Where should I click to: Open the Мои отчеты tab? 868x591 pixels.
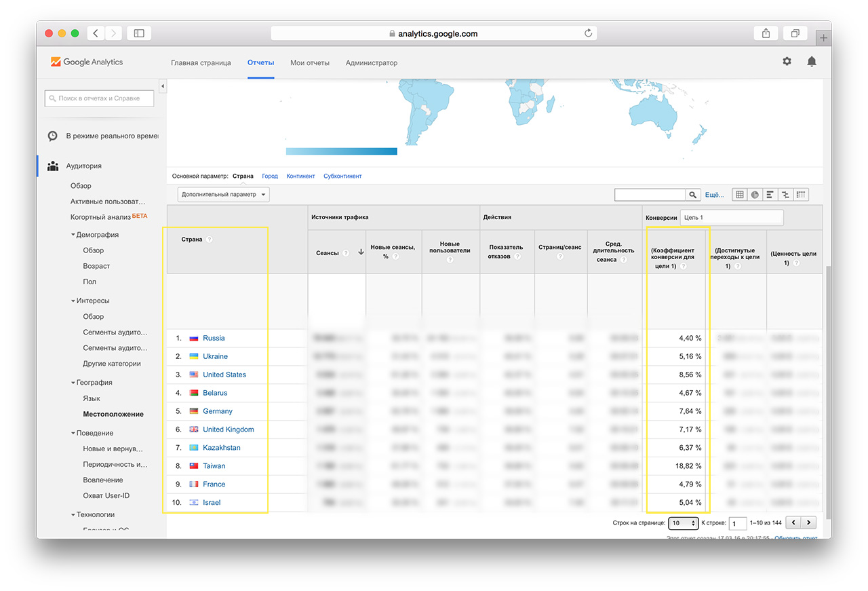[309, 63]
